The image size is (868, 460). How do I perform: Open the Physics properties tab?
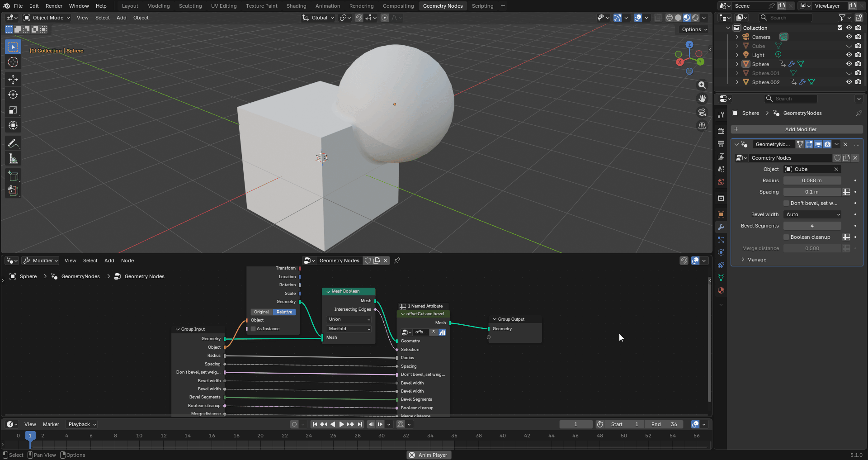[x=721, y=252]
